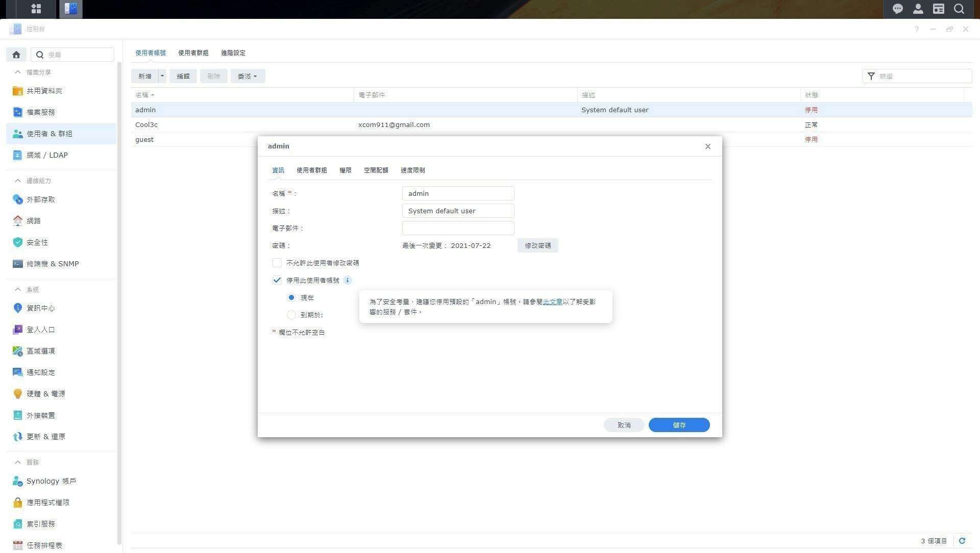The height and width of the screenshot is (553, 980).
Task: Open 共用資料夾 shared folder settings
Action: click(44, 91)
